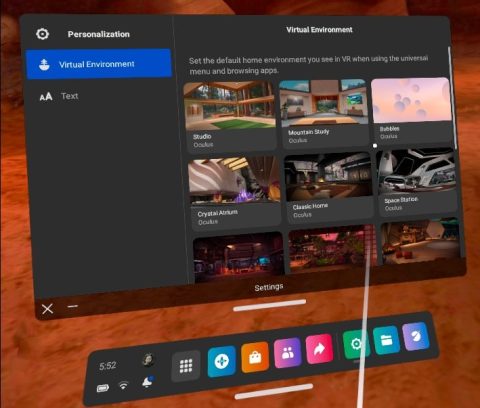Select the Crystal Atrium environment
This screenshot has width=480, height=408.
[x=234, y=193]
